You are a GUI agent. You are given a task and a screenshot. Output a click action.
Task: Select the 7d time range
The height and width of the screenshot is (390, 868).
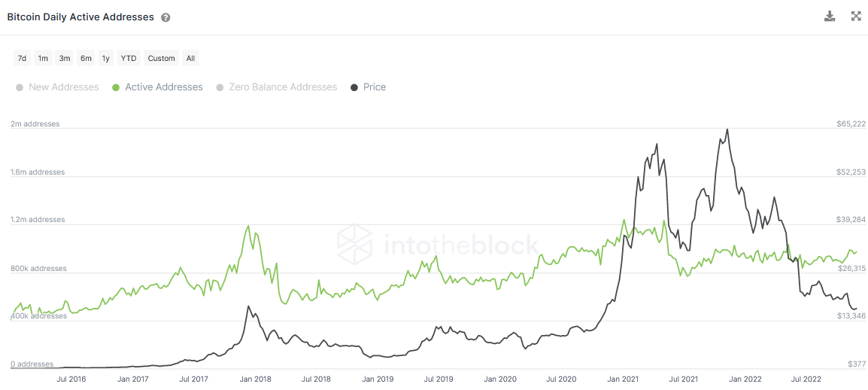tap(23, 58)
